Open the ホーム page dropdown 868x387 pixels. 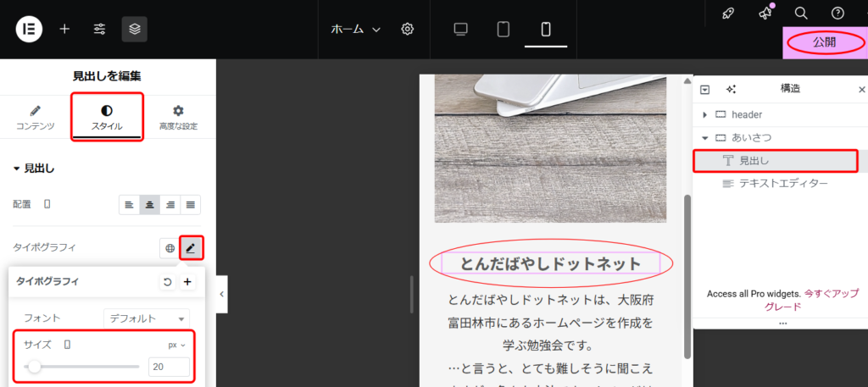(355, 29)
